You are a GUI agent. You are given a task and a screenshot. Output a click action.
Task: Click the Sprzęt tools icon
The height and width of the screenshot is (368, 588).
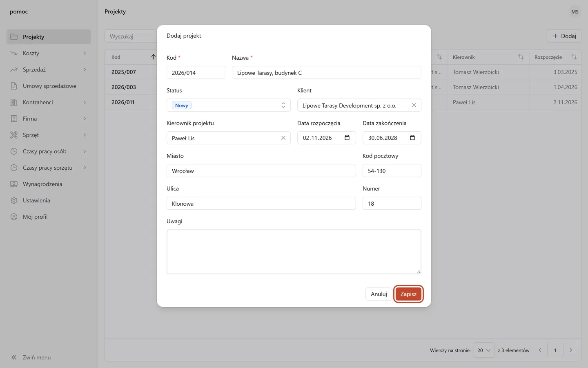click(14, 135)
